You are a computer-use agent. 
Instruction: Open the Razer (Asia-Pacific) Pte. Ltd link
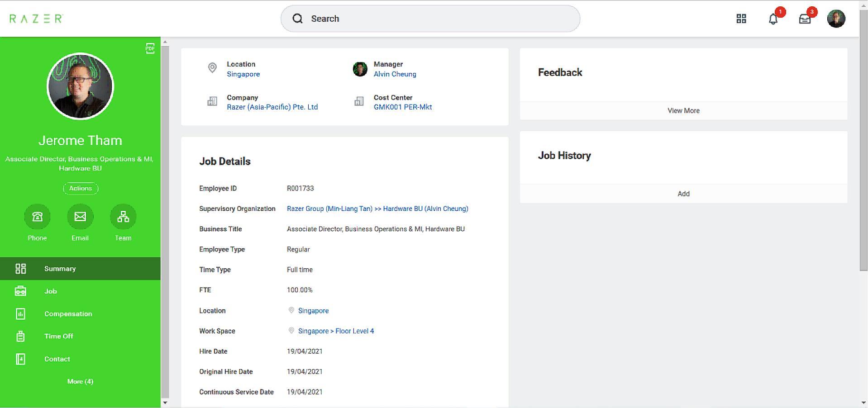[x=272, y=107]
